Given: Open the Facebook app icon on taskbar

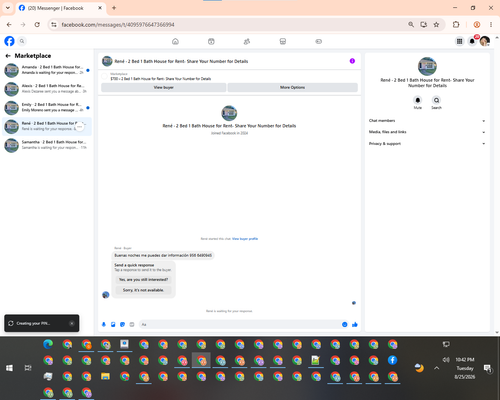Looking at the screenshot, I should tap(393, 360).
